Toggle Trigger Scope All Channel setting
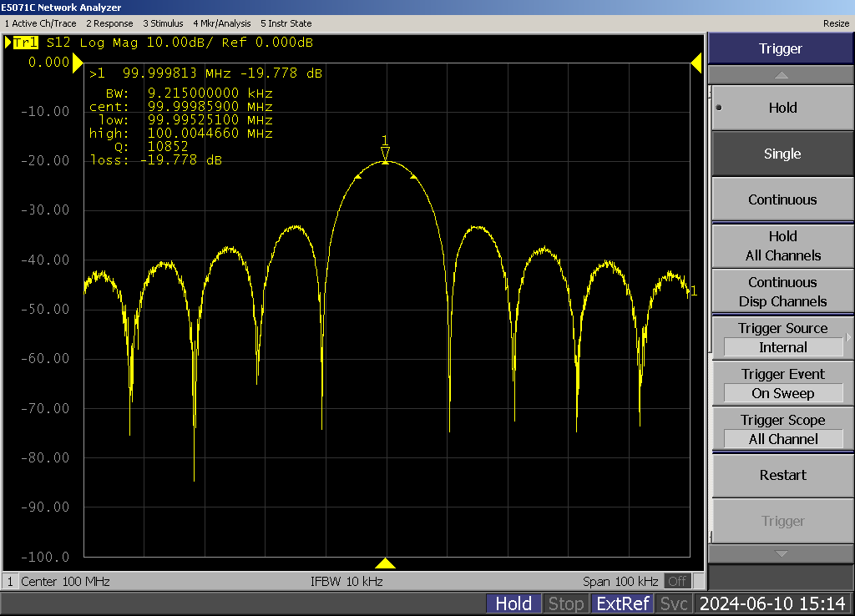Screen dimensions: 855x616 click(x=782, y=430)
